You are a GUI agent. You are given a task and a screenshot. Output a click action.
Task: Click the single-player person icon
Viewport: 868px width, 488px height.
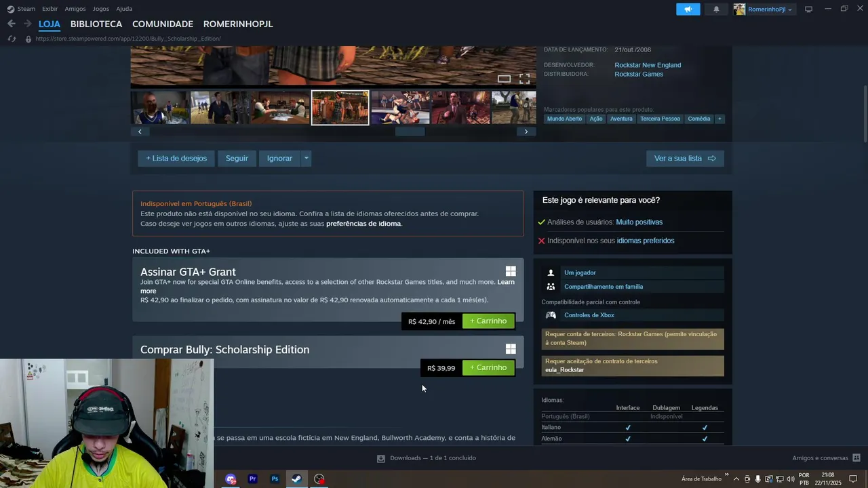coord(551,272)
